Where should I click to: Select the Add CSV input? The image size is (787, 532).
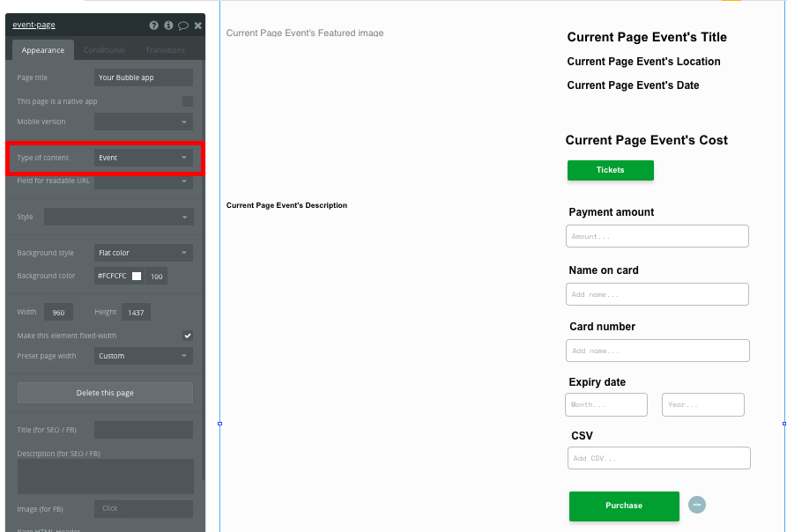[658, 458]
